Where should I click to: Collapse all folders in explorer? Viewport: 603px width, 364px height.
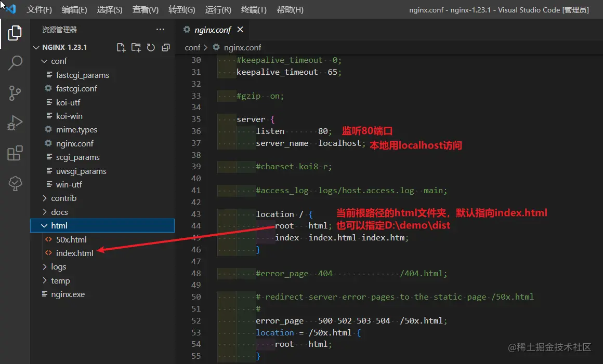[x=166, y=48]
